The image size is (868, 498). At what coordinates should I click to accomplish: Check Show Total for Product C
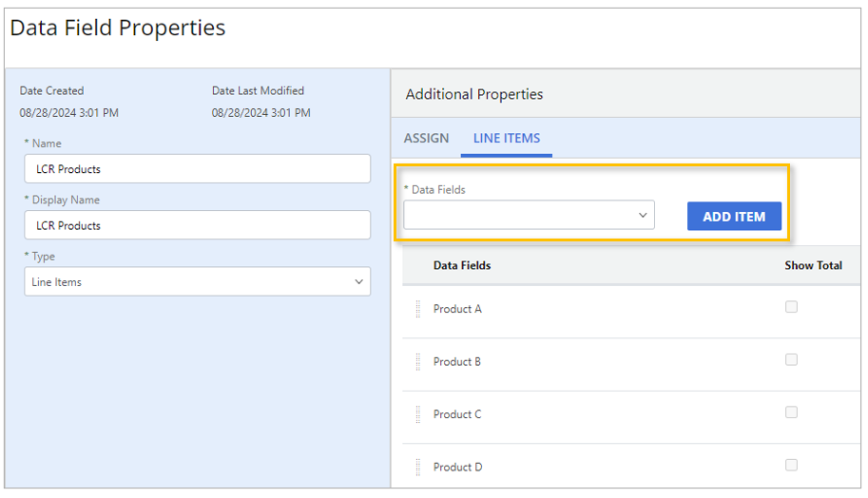pos(791,412)
